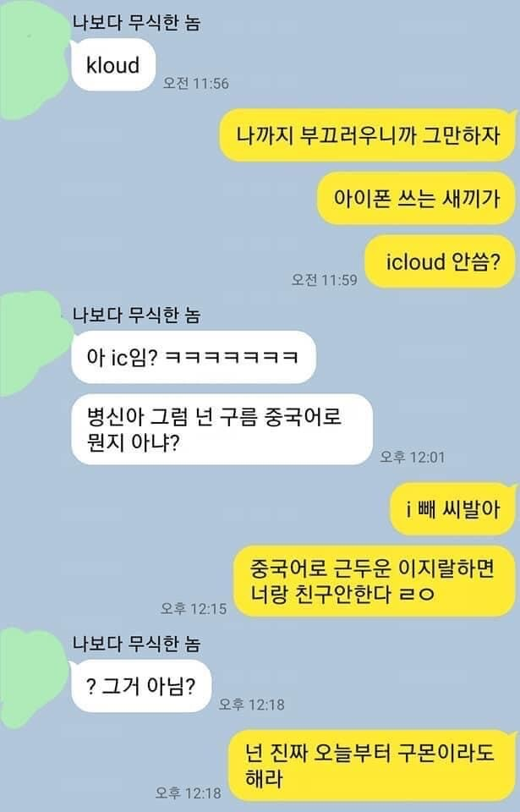Select the '아 ic임? ㅋㅋㅋㅋㅋㅋㅋㅋ' bubble
The width and height of the screenshot is (520, 812).
tap(193, 357)
